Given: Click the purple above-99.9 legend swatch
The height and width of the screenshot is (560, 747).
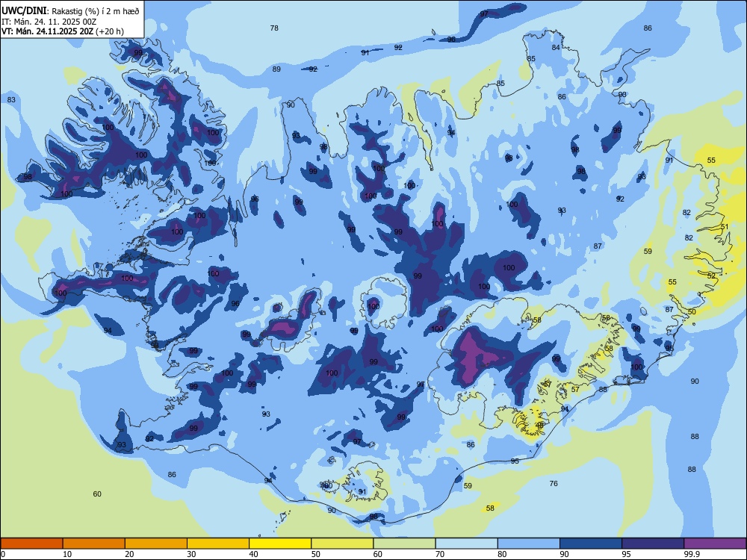Looking at the screenshot, I should click(x=715, y=544).
